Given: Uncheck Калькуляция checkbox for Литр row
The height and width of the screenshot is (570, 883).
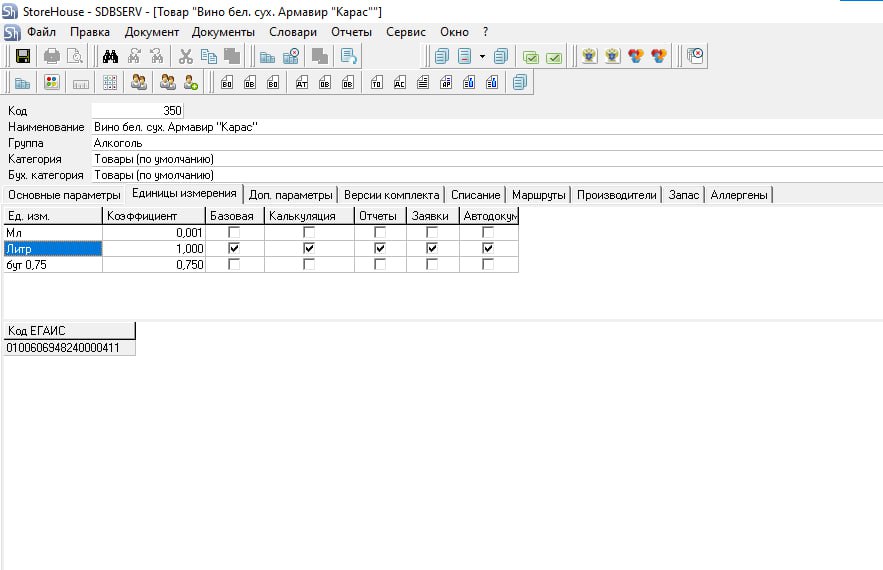Looking at the screenshot, I should coord(309,248).
